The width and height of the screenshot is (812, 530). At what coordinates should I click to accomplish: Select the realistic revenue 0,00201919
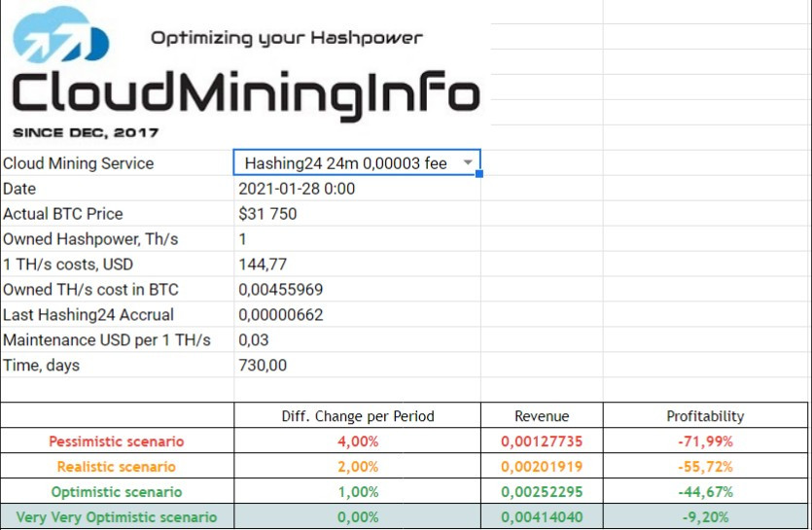(542, 467)
